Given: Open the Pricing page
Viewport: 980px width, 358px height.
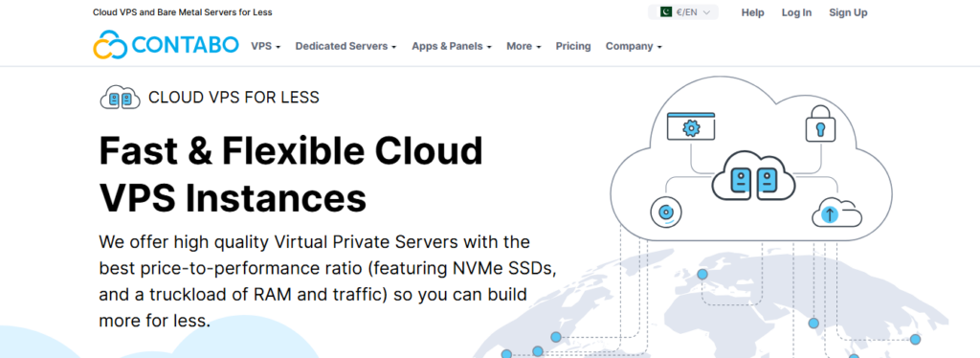Looking at the screenshot, I should click(x=573, y=46).
